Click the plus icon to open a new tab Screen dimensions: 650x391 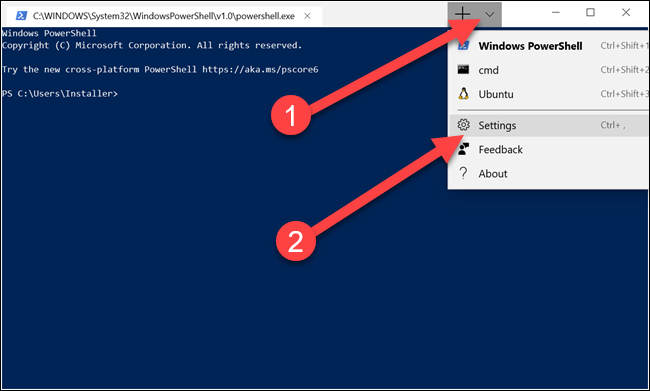[x=462, y=14]
